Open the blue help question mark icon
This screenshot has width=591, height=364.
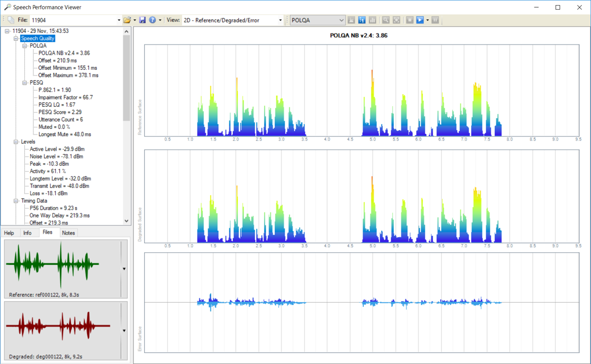[x=152, y=20]
